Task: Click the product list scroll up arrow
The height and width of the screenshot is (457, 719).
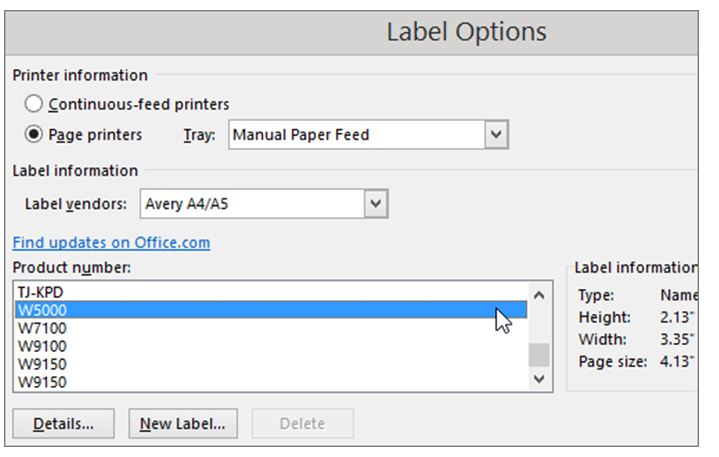Action: point(539,295)
